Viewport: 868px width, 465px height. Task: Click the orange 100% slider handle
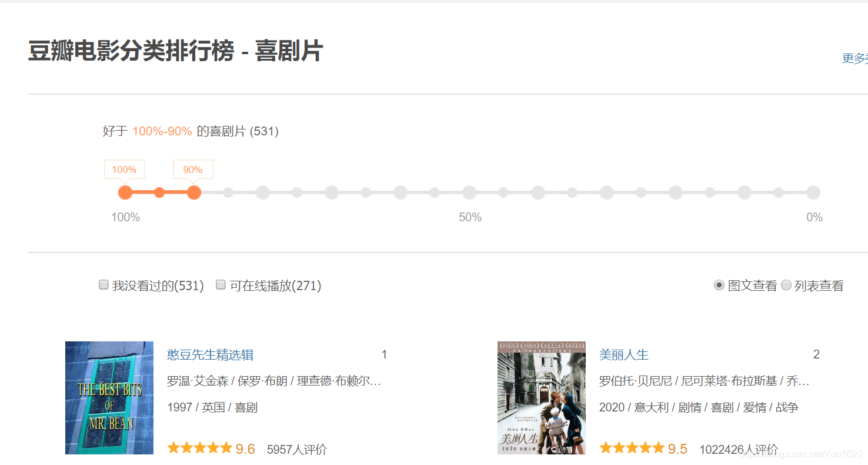coord(125,192)
